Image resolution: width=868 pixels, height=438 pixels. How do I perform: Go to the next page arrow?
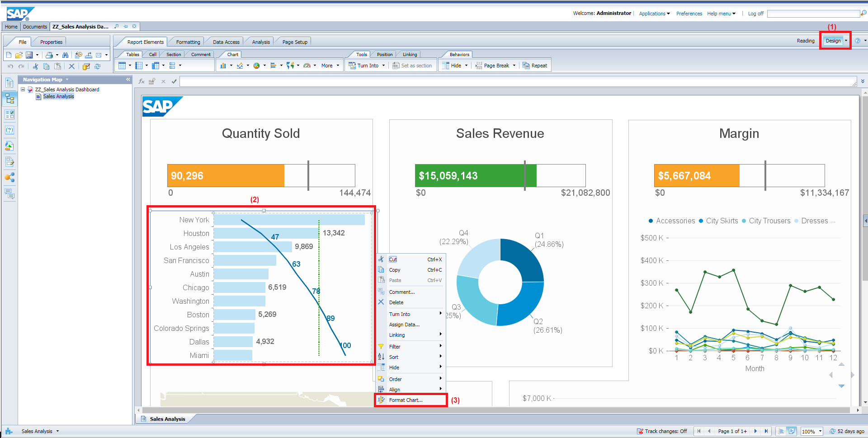point(755,431)
